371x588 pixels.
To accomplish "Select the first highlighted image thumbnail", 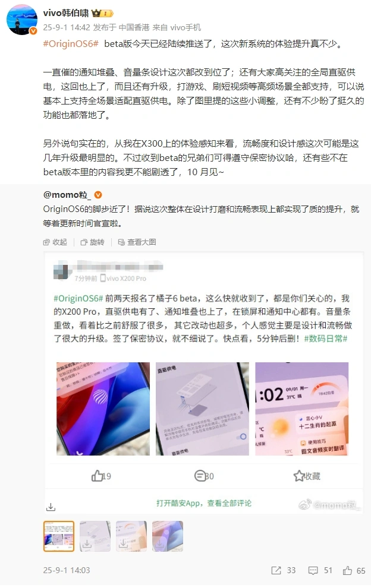I will [59, 536].
